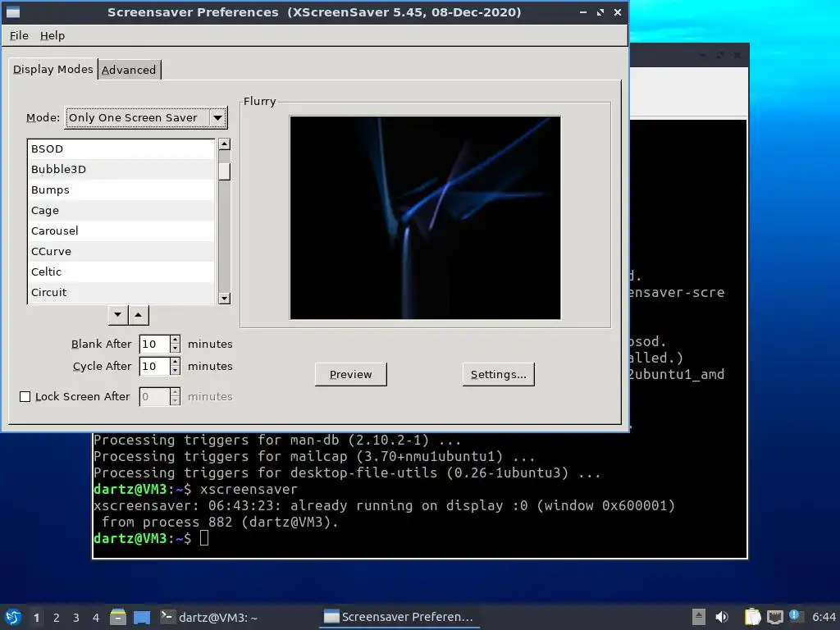Select BSOD in the screensaver list
Image resolution: width=840 pixels, height=630 pixels.
121,149
